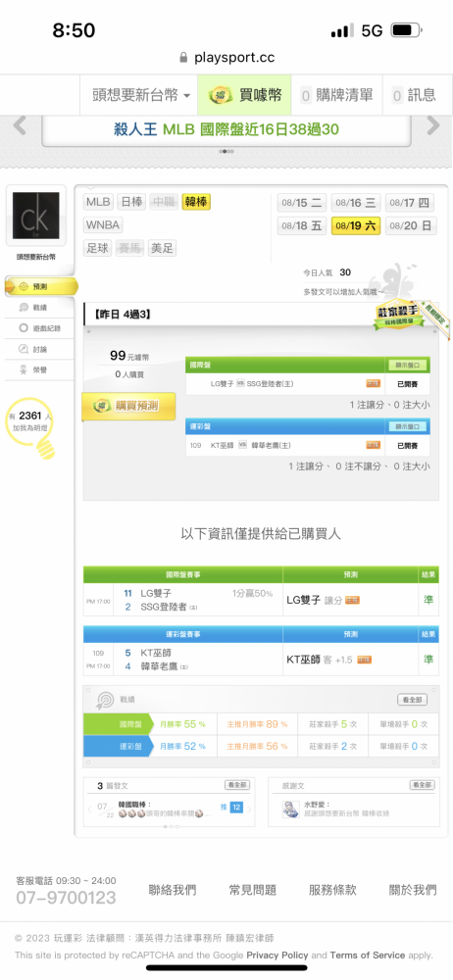The image size is (453, 980).
Task: Select the 韓棒 league tab
Action: (x=196, y=201)
